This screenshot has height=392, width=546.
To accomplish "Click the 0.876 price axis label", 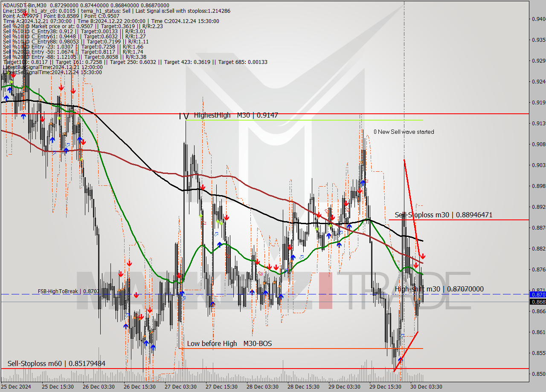I will pyautogui.click(x=538, y=269).
